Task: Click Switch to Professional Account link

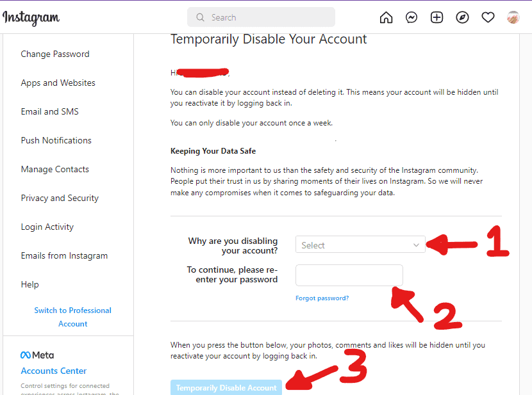Action: (x=72, y=317)
